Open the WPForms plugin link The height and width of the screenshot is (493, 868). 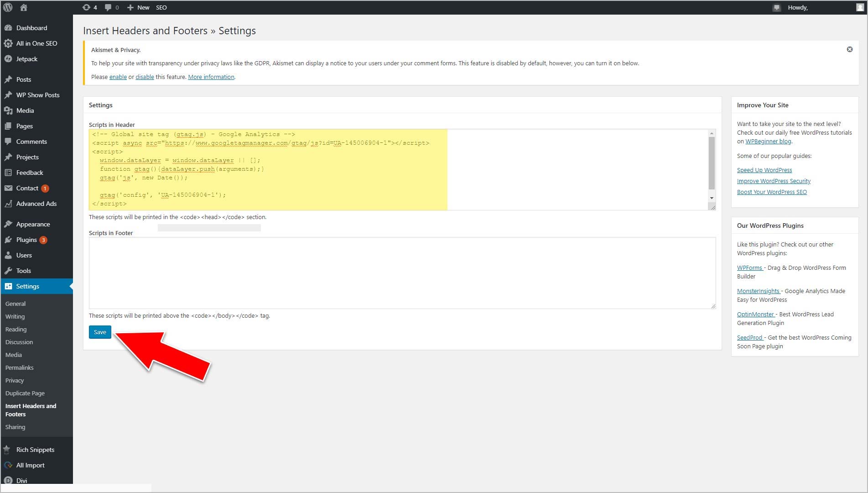[x=750, y=267]
